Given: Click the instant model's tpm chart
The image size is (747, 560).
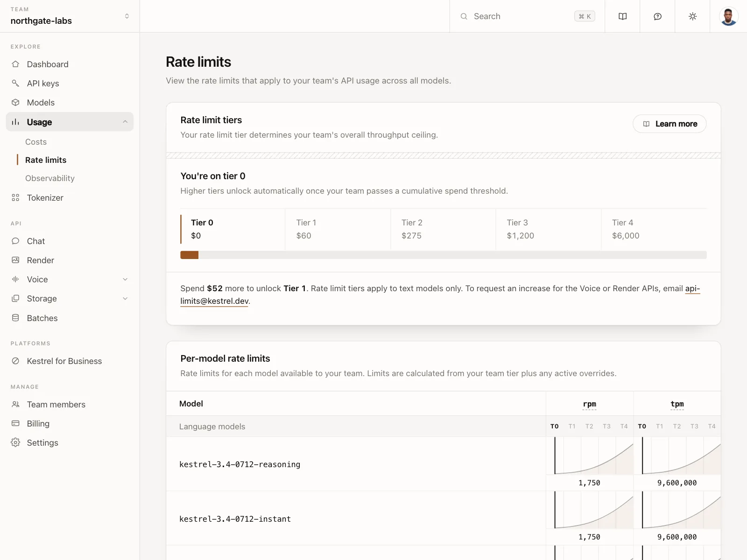Looking at the screenshot, I should pyautogui.click(x=677, y=510).
